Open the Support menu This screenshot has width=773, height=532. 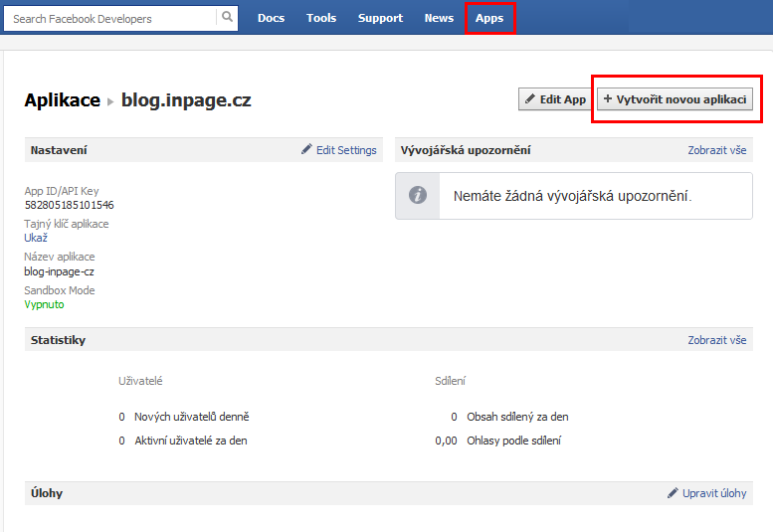click(x=380, y=18)
